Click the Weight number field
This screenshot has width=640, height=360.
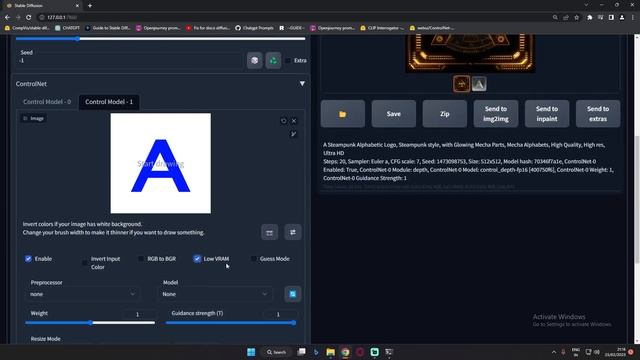coord(138,314)
